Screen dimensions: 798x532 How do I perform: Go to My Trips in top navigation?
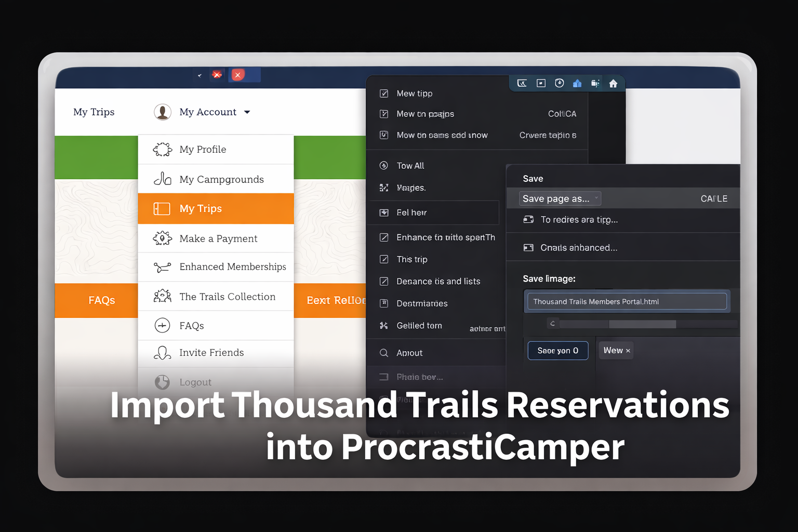(x=94, y=112)
